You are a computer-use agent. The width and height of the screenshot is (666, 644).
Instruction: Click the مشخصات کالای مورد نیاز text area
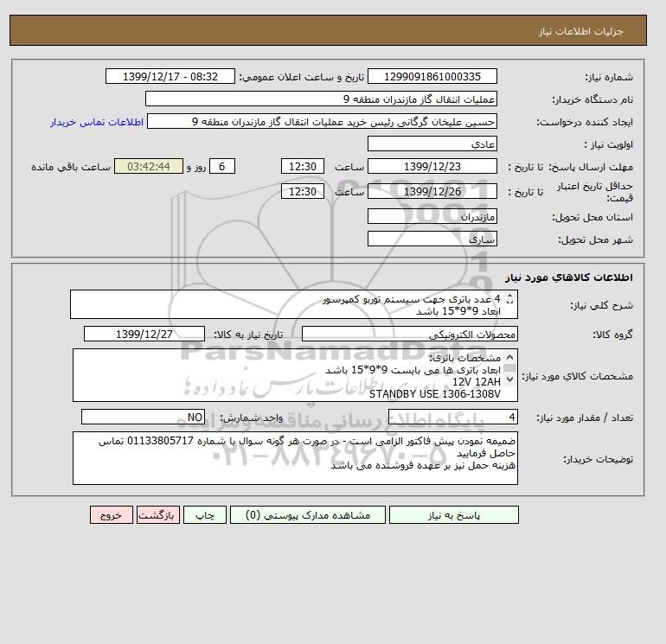[x=295, y=375]
